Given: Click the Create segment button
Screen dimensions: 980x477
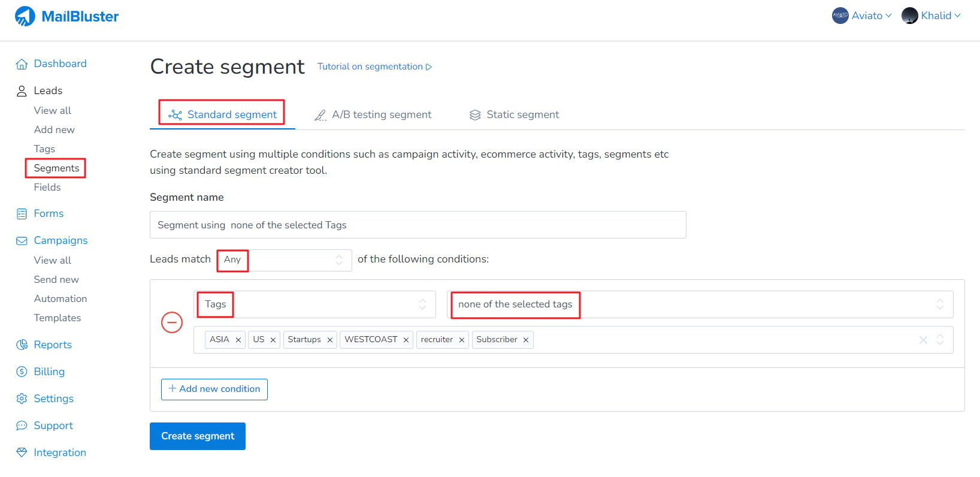Looking at the screenshot, I should [197, 436].
